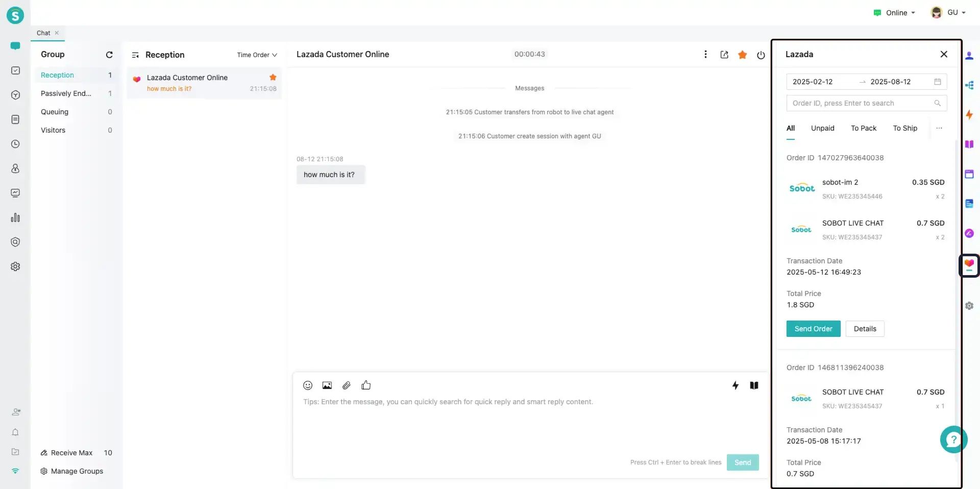Screen dimensions: 980x489
Task: Click the list sort icon next to Reception
Action: [x=135, y=55]
